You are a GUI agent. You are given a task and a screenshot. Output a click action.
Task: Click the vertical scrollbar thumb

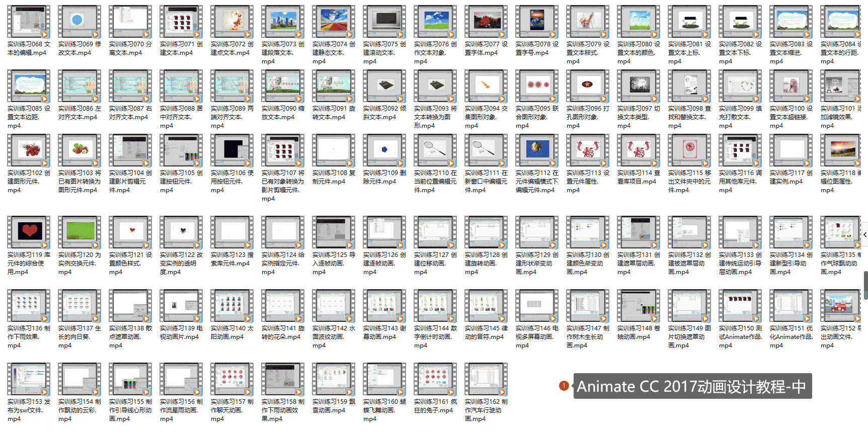click(865, 285)
